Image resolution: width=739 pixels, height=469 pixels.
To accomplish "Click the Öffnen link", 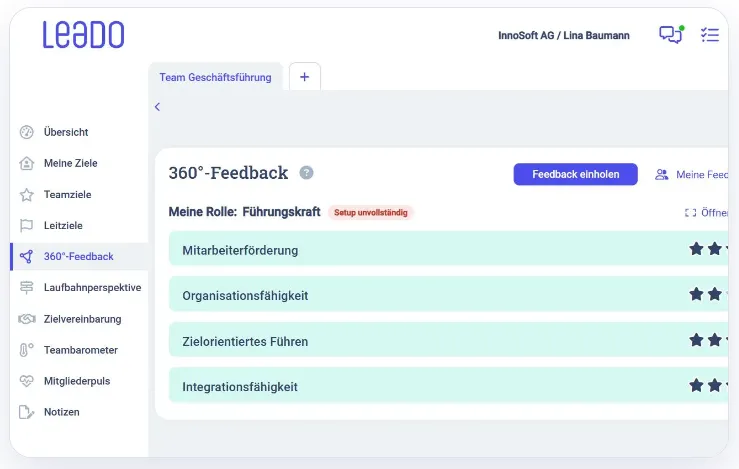I will point(714,213).
